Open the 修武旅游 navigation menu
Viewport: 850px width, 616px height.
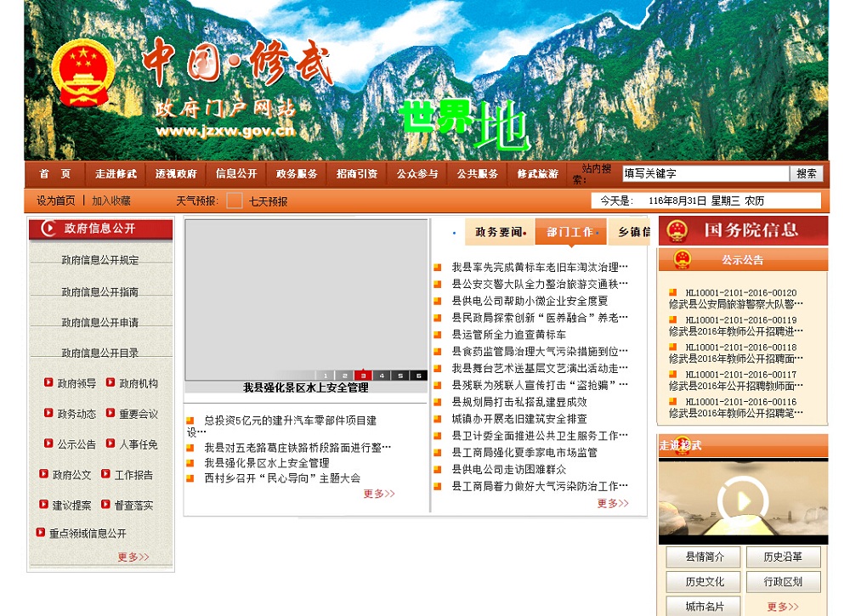[537, 174]
